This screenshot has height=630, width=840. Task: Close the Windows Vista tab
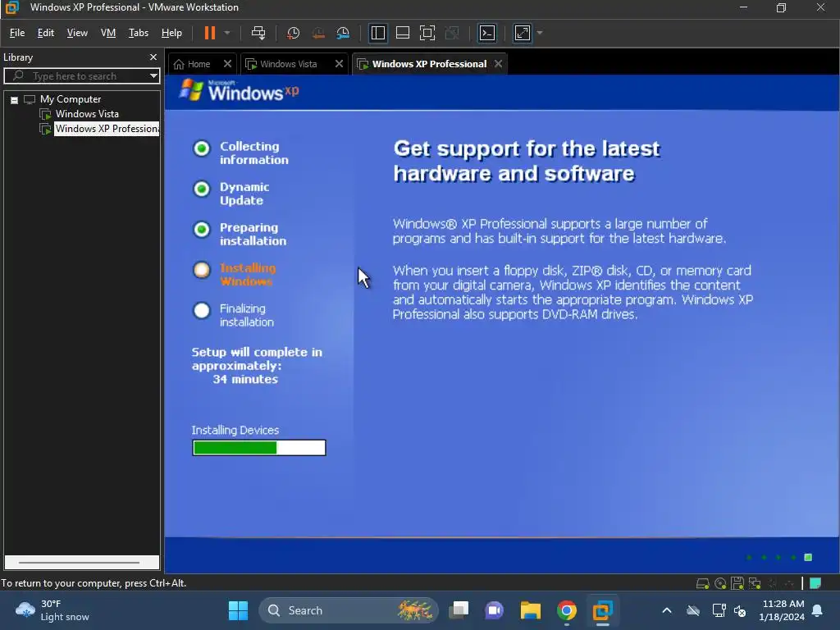coord(339,64)
